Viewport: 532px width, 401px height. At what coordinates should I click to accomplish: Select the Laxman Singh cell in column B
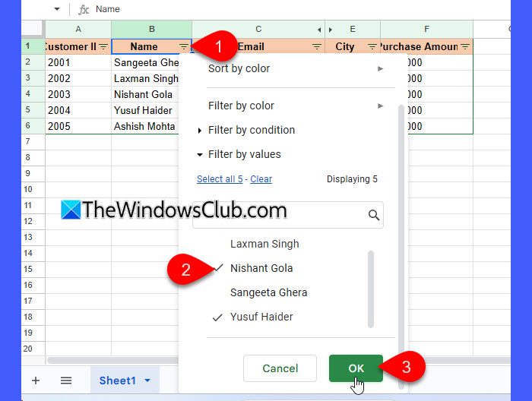click(145, 78)
